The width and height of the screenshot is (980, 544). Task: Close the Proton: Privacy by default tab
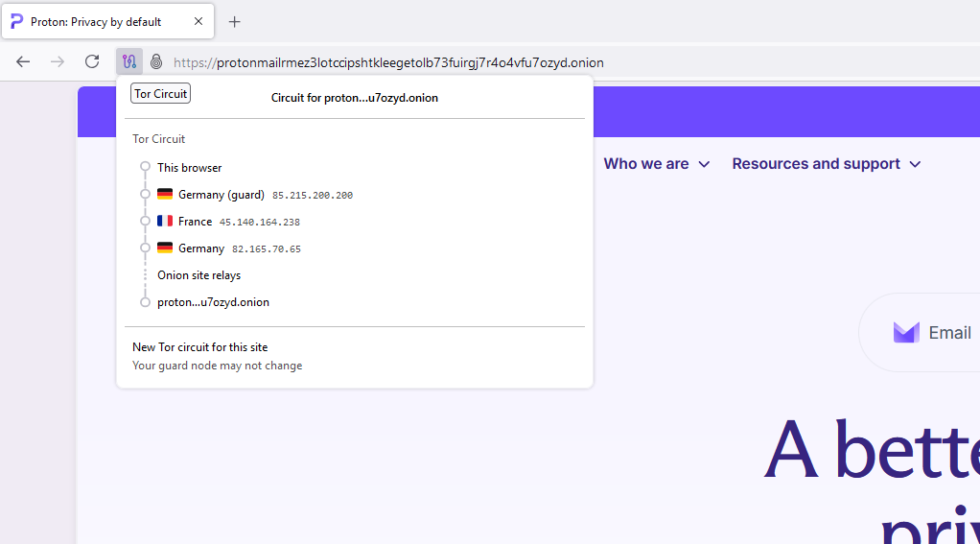click(198, 21)
